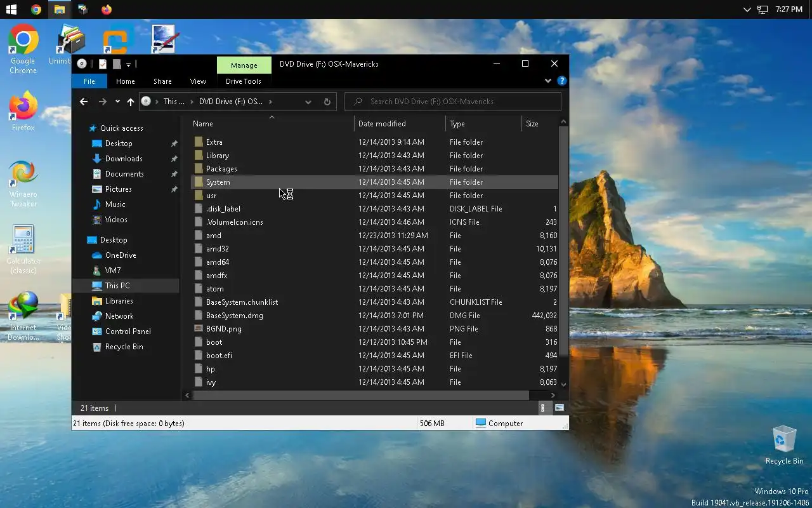Launch Chrome from the taskbar

(36, 10)
